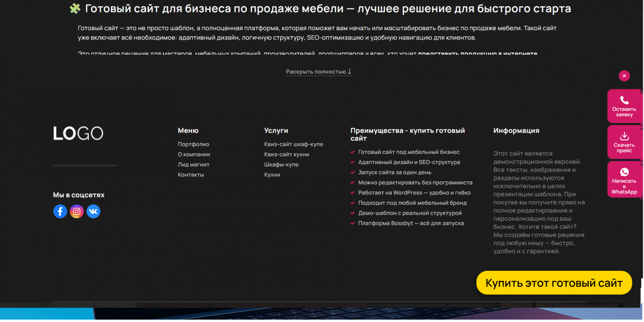The height and width of the screenshot is (322, 644).
Task: Click the puzzle icon beside the heading
Action: (x=75, y=8)
